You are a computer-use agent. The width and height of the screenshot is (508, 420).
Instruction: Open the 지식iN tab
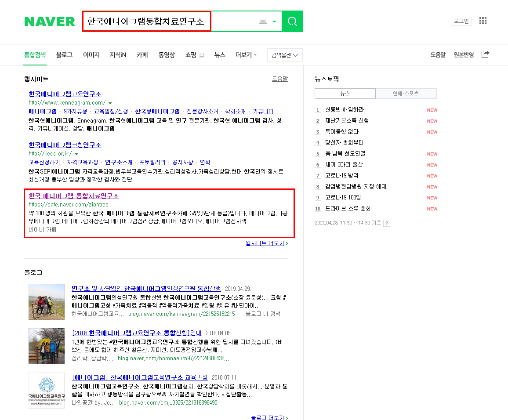pos(118,55)
